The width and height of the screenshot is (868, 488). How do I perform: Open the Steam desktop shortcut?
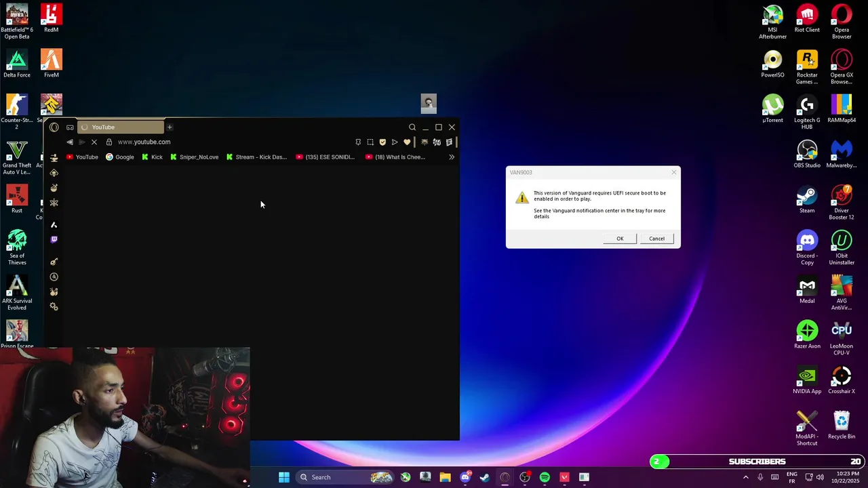[x=807, y=199]
